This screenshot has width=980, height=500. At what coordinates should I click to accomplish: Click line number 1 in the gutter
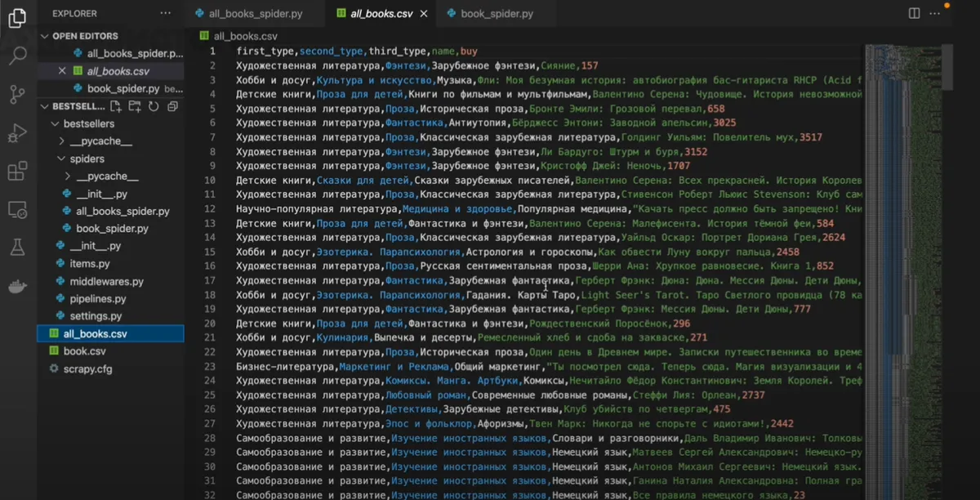coord(212,51)
